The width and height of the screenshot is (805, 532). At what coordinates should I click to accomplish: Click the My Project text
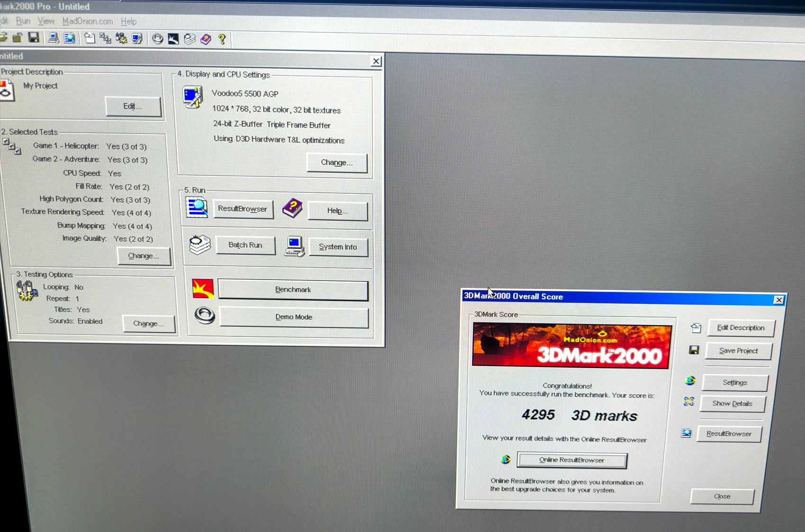40,86
